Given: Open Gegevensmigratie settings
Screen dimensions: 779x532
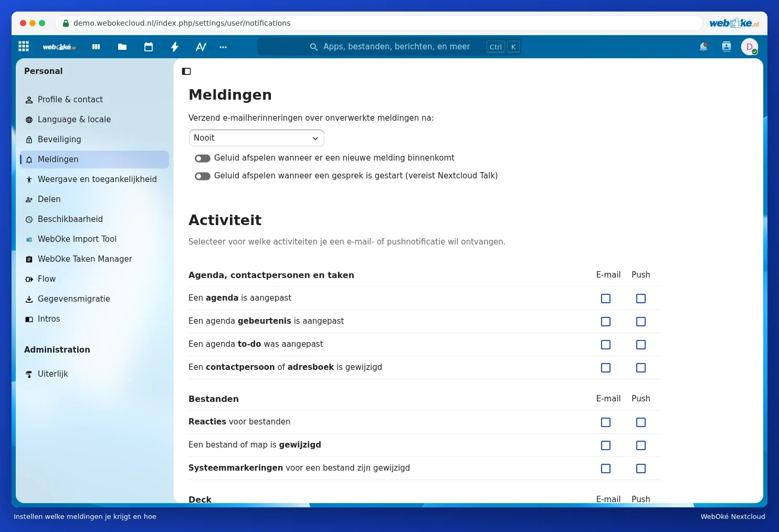Looking at the screenshot, I should click(94, 299).
